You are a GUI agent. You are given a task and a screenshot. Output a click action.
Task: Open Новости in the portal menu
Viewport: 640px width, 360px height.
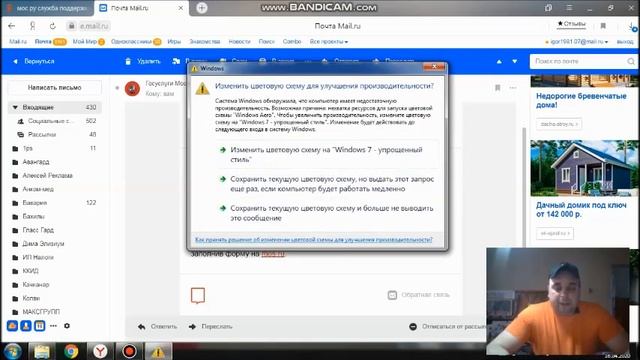click(239, 42)
